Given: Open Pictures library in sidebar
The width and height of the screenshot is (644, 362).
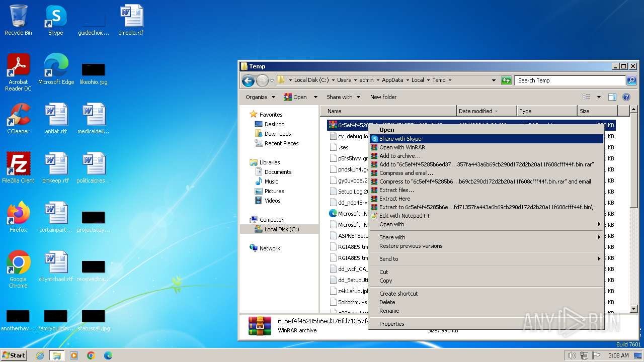Looking at the screenshot, I should coord(274,191).
